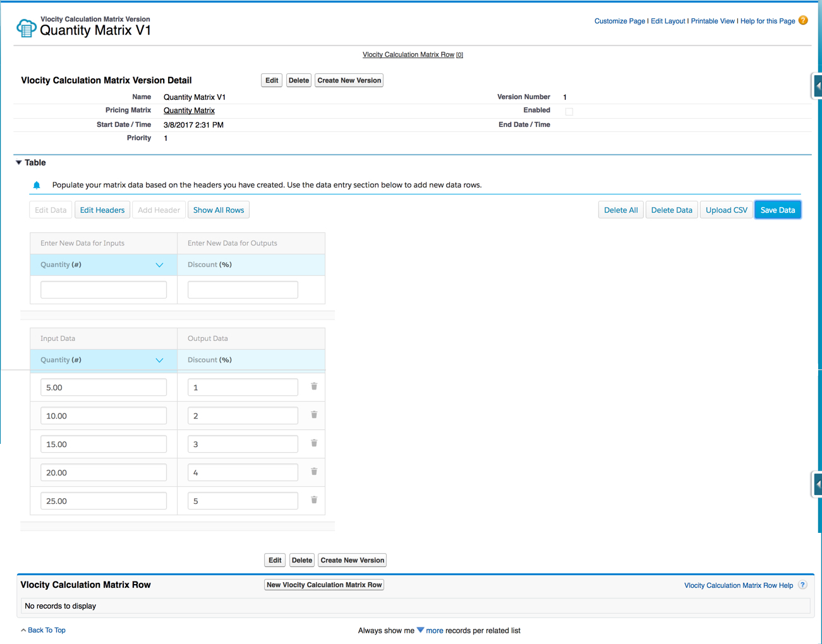Delete the row with quantity 10.00

[314, 415]
